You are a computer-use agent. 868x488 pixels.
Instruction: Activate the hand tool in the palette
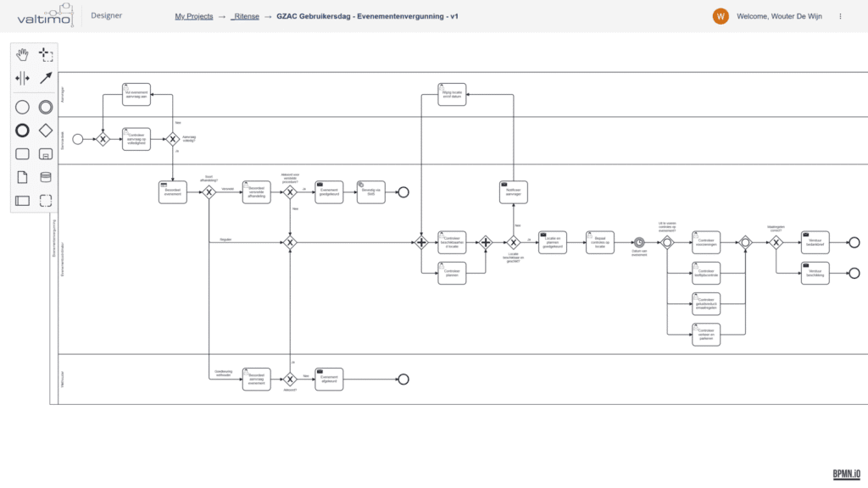(22, 54)
